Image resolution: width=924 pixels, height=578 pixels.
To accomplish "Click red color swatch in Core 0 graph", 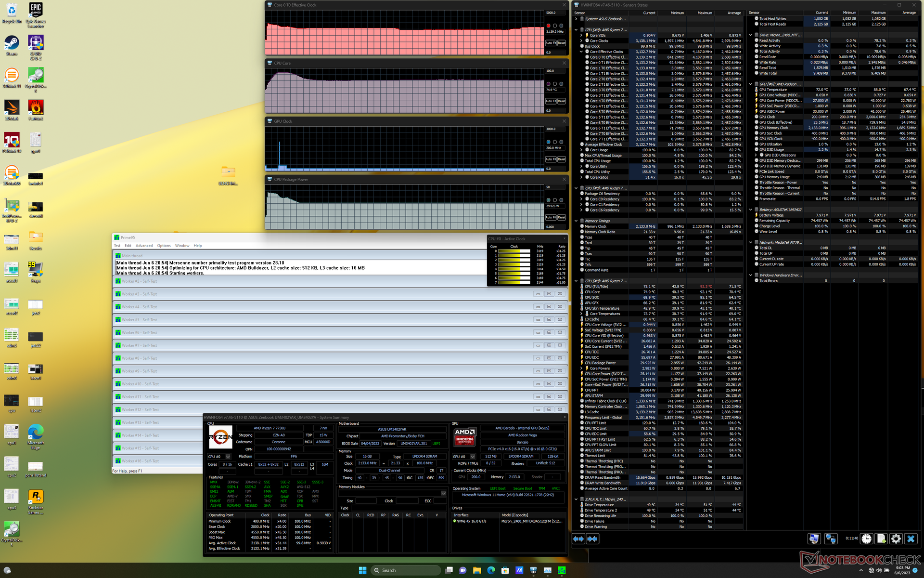I will click(x=548, y=26).
